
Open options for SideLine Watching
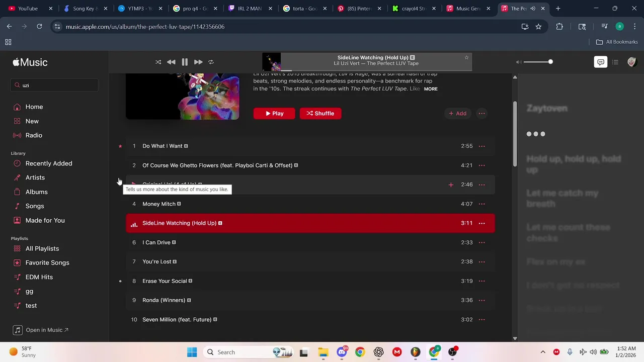click(x=482, y=223)
